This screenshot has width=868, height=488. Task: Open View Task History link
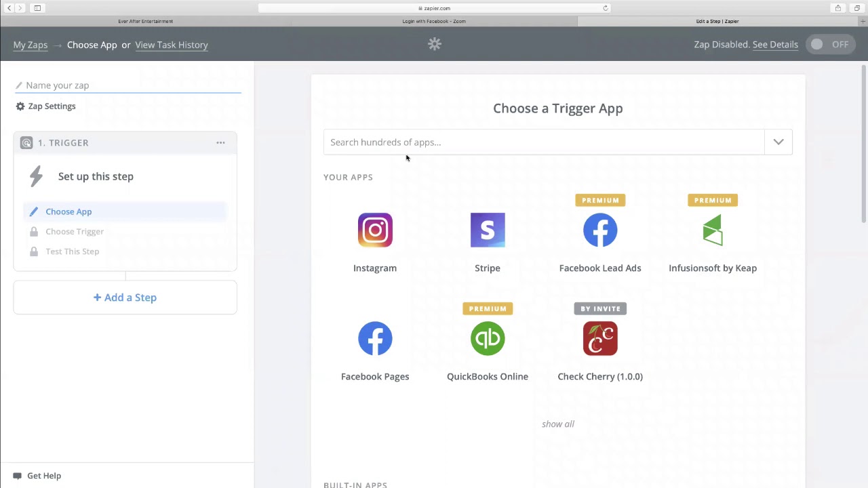(x=172, y=45)
